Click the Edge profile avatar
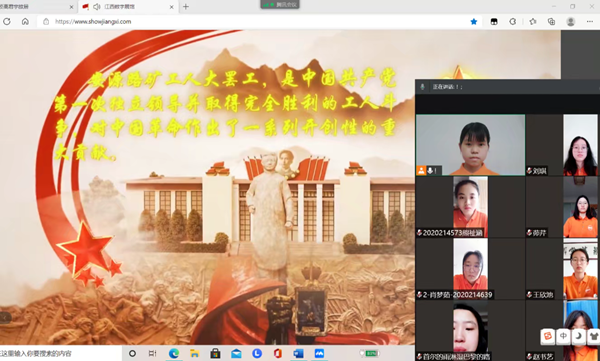 [x=571, y=22]
